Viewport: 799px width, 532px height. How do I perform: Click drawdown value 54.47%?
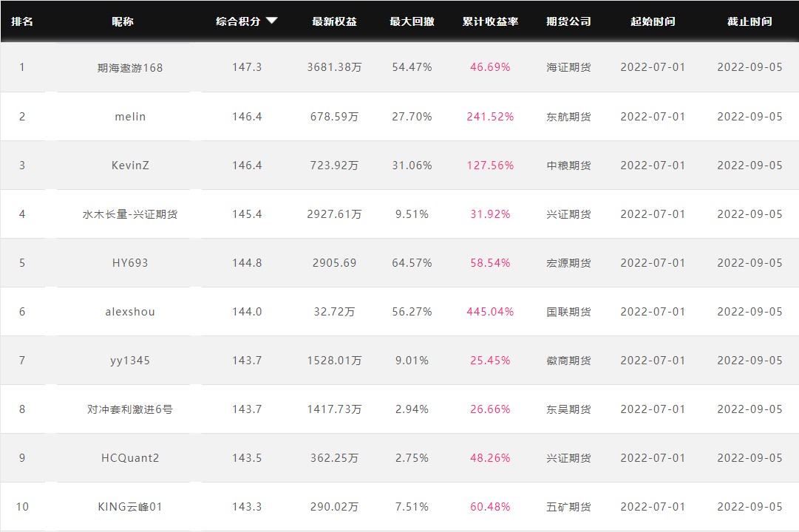click(412, 67)
